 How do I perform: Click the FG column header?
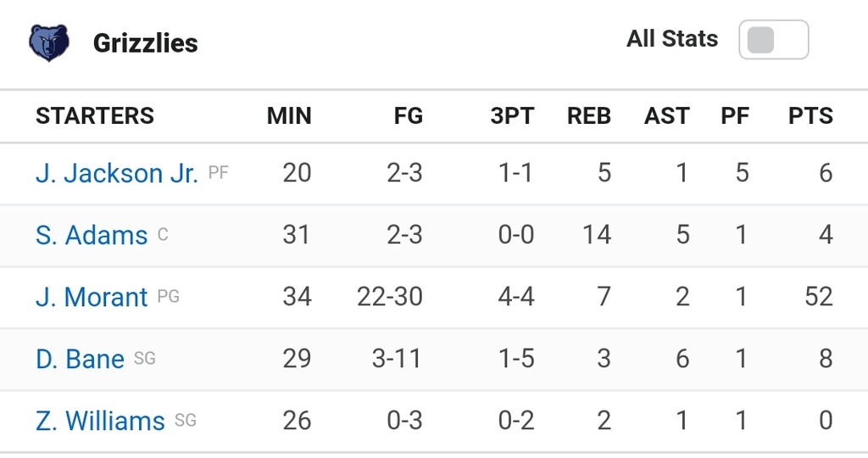pos(408,115)
